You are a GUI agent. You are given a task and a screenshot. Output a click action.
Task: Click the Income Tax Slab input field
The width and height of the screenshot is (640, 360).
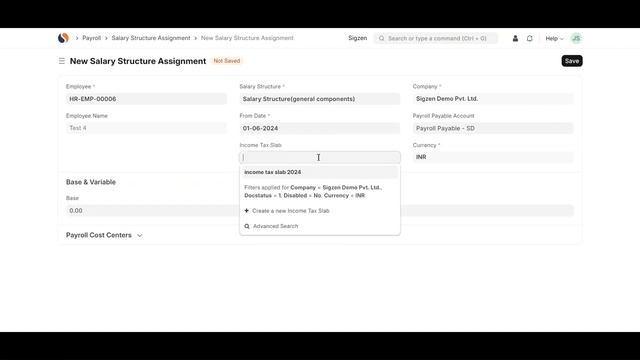point(320,157)
